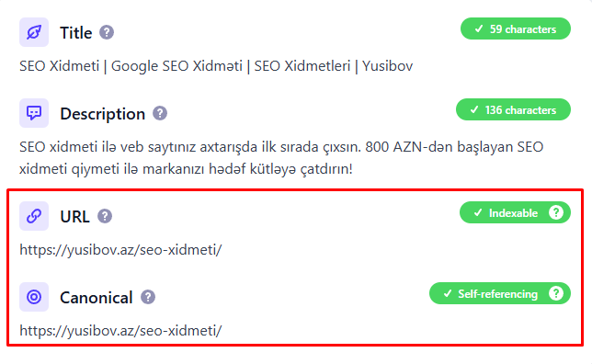Screen dimensions: 592x364
Task: Click the Description heading label
Action: (x=102, y=114)
